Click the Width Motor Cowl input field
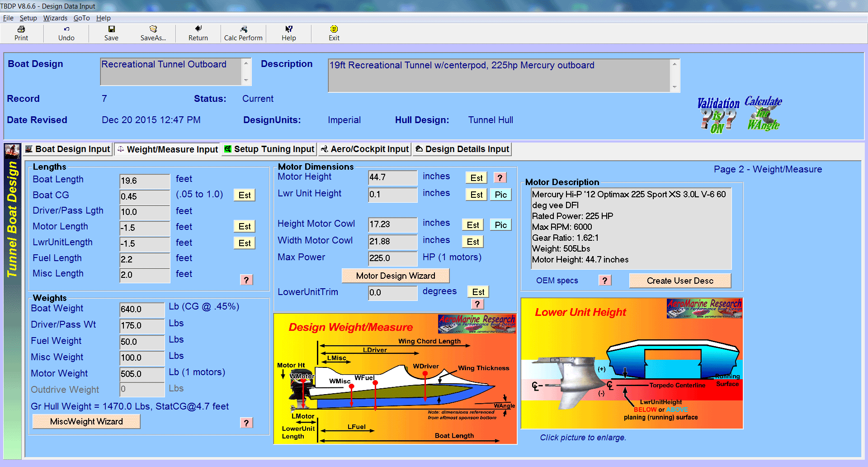 [392, 242]
